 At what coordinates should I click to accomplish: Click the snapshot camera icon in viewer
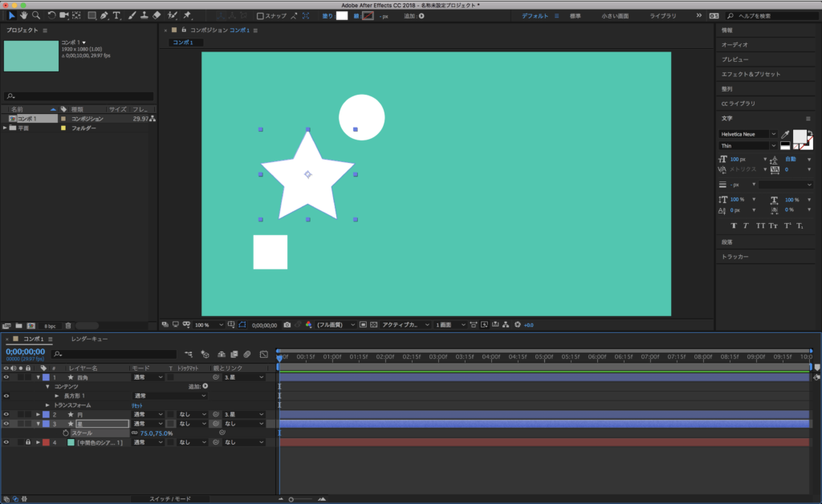(287, 325)
